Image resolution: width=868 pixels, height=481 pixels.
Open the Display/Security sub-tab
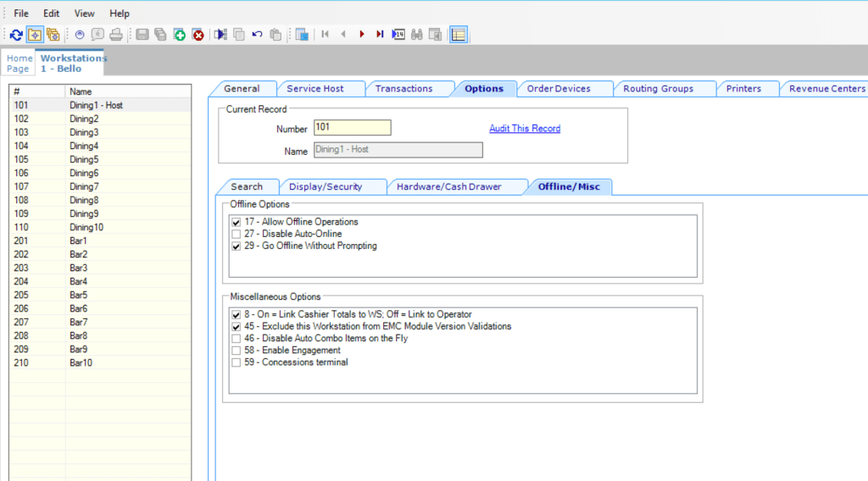point(325,187)
